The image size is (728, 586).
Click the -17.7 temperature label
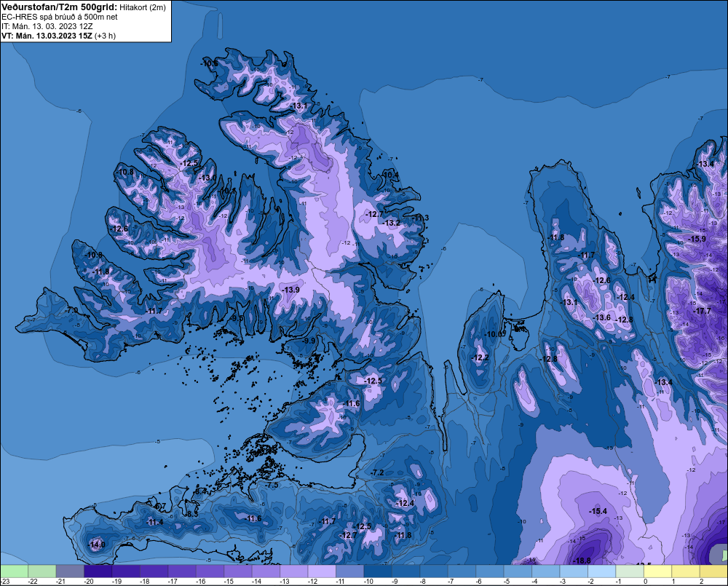[x=702, y=311]
